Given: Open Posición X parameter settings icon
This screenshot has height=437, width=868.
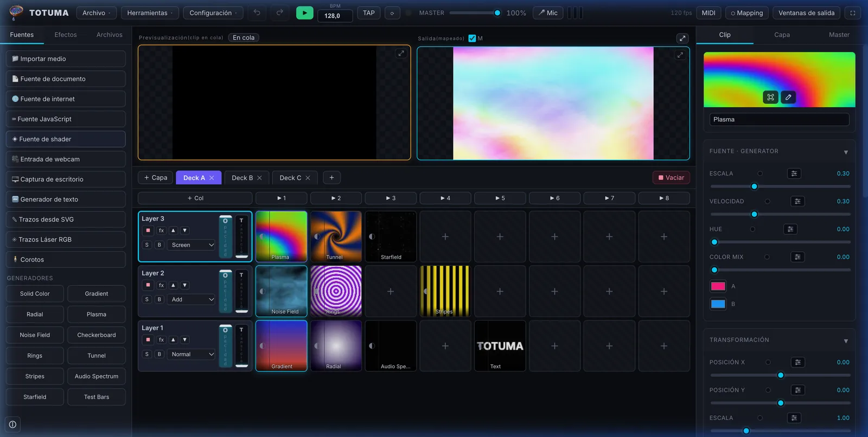Looking at the screenshot, I should click(797, 362).
